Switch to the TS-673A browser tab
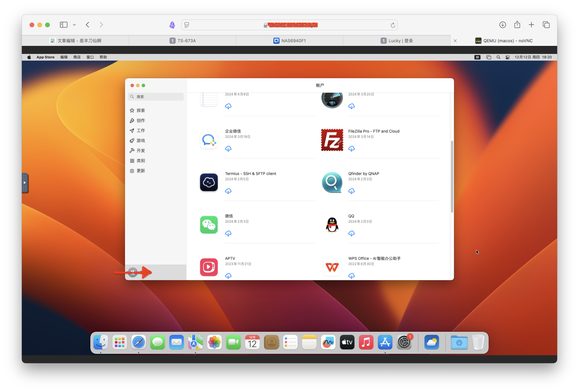Viewport: 579px width, 392px height. [x=182, y=41]
